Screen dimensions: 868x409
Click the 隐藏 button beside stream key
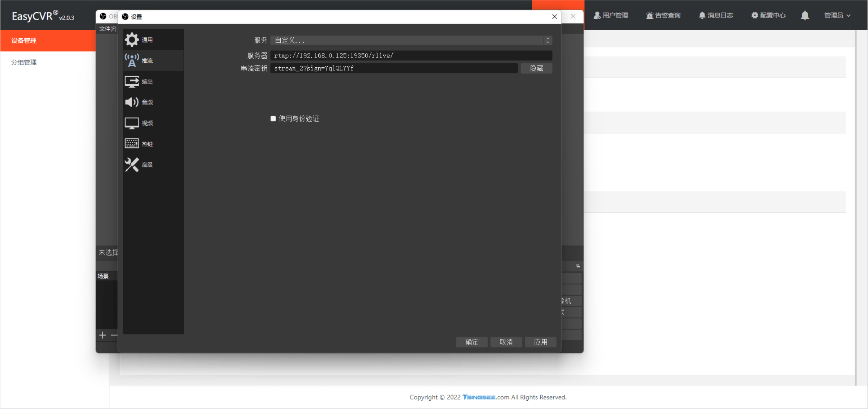click(x=536, y=68)
